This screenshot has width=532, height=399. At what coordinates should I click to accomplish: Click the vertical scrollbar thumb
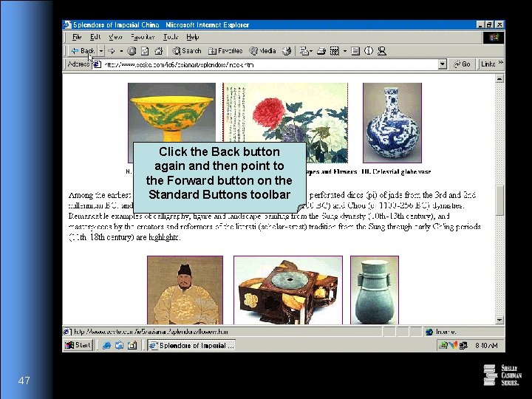499,200
